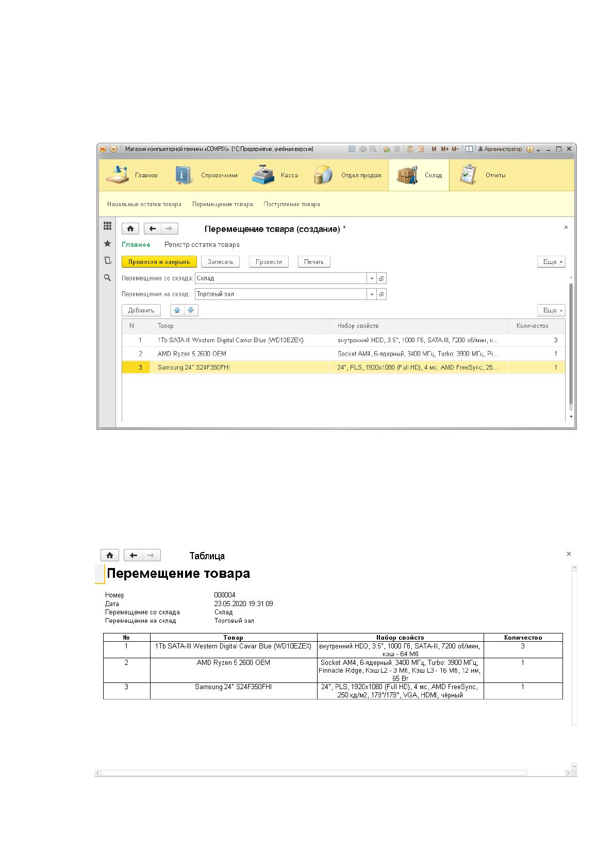The image size is (614, 868).
Task: Select the 1Tb SATA-III Western Digital row
Action: [343, 340]
